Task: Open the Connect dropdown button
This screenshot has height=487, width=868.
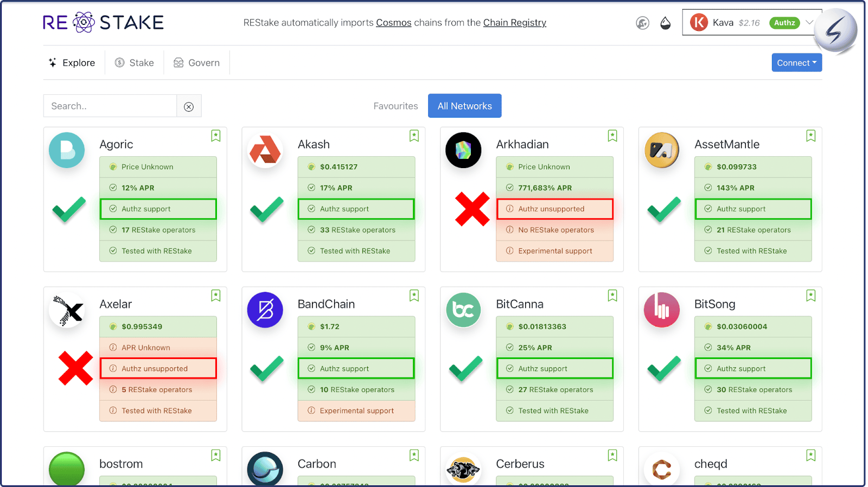Action: 796,62
